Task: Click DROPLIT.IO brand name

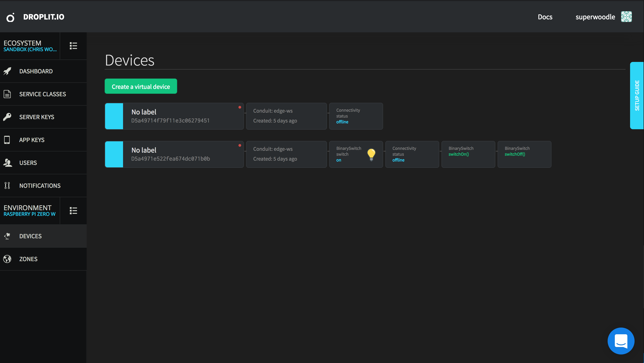Action: pyautogui.click(x=44, y=17)
